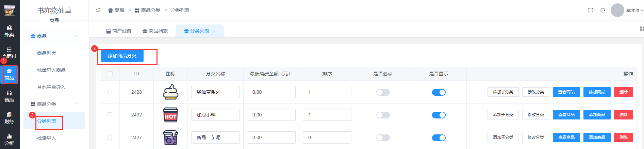Viewport: 644px width, 149px height.
Task: Check the row checkbox for ID 2427
Action: [x=110, y=137]
